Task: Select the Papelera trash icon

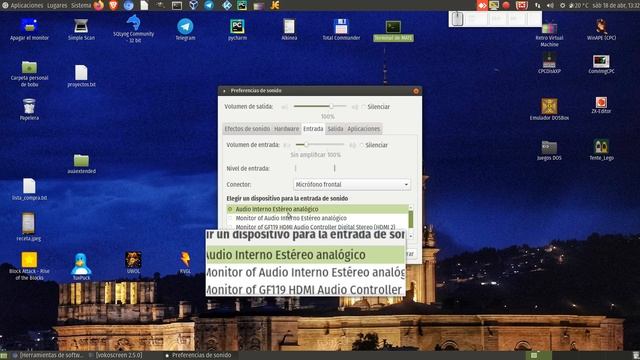Action: (29, 109)
